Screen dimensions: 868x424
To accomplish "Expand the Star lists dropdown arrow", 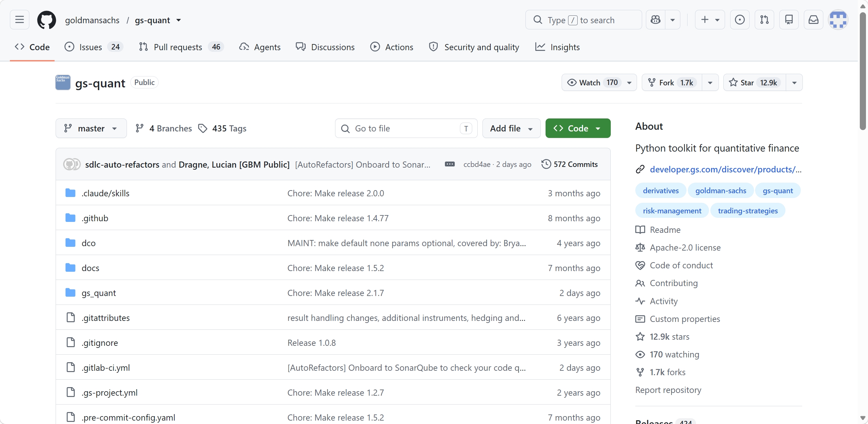I will point(794,83).
